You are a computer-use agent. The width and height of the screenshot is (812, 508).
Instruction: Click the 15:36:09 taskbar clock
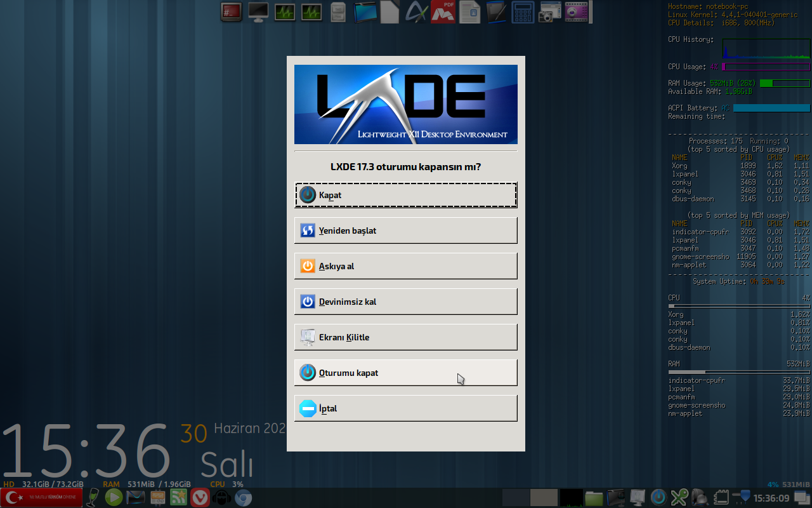(771, 498)
